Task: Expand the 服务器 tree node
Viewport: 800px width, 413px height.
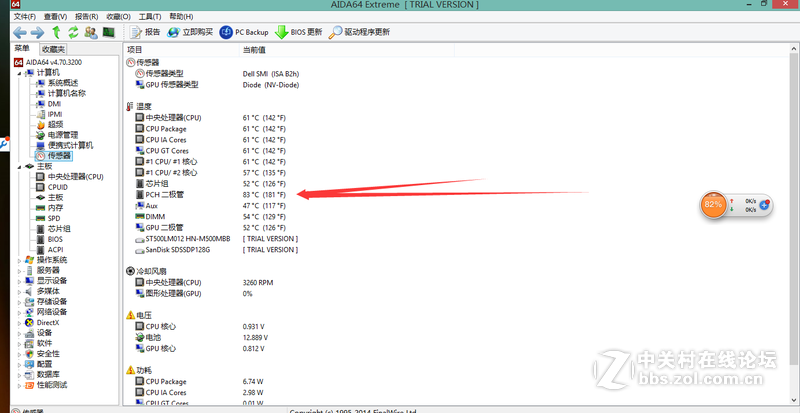Action: [x=19, y=270]
